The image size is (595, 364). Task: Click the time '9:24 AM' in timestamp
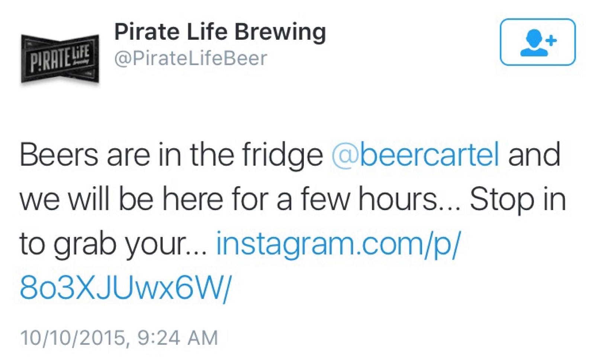177,338
